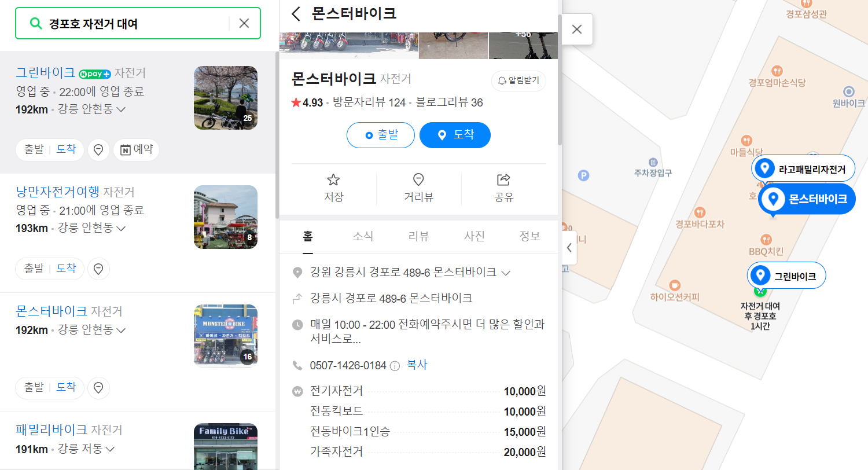Open the 리뷰 tab

coord(419,236)
